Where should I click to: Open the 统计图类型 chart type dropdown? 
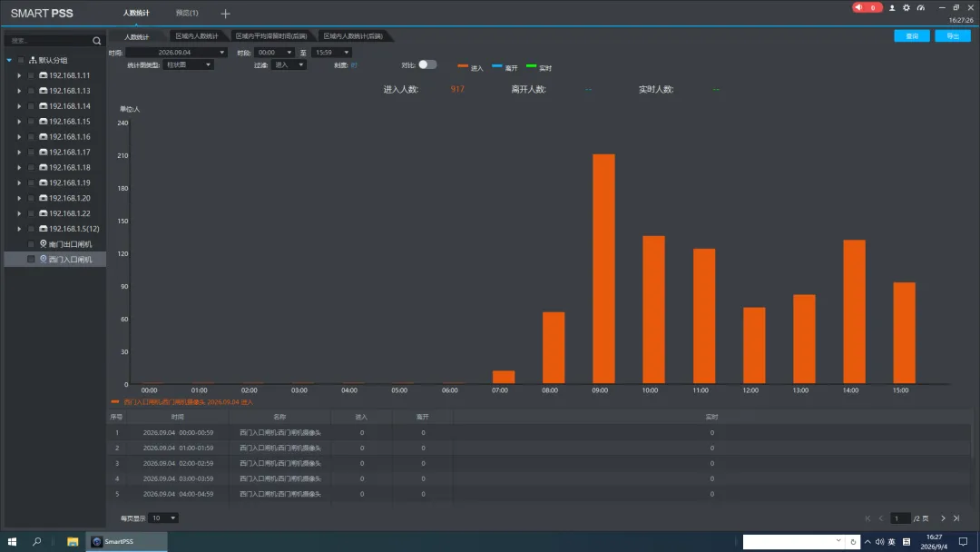tap(188, 65)
